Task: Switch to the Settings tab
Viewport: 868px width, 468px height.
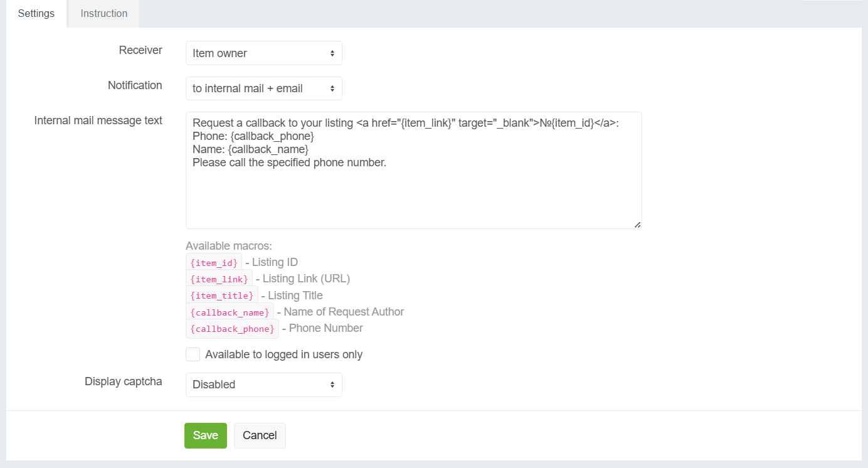Action: point(36,13)
